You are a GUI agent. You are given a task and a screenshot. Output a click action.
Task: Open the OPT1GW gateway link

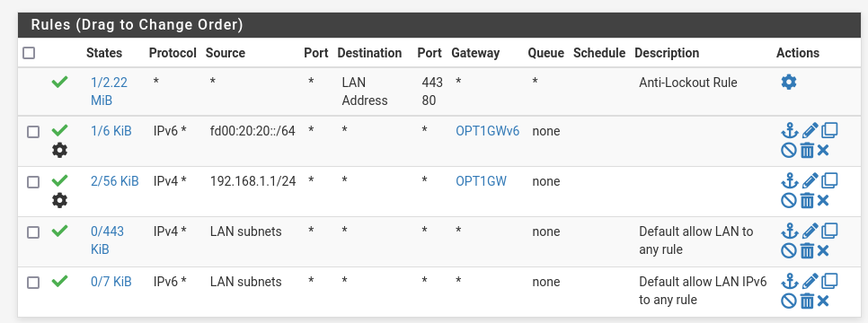click(481, 181)
